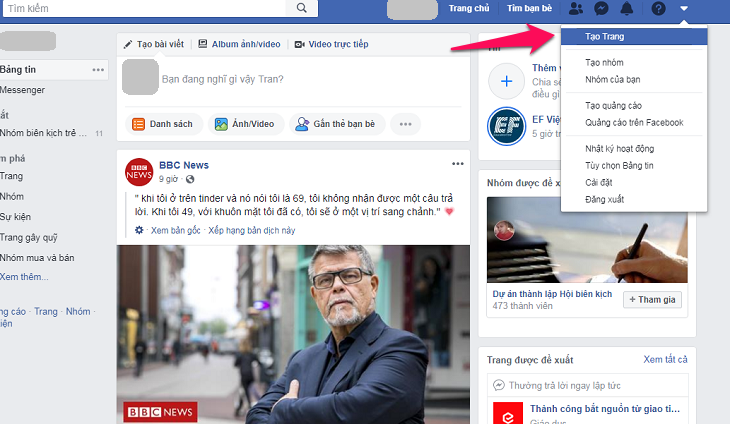Image resolution: width=730 pixels, height=424 pixels.
Task: Open friend requests icon in top bar
Action: pos(576,9)
